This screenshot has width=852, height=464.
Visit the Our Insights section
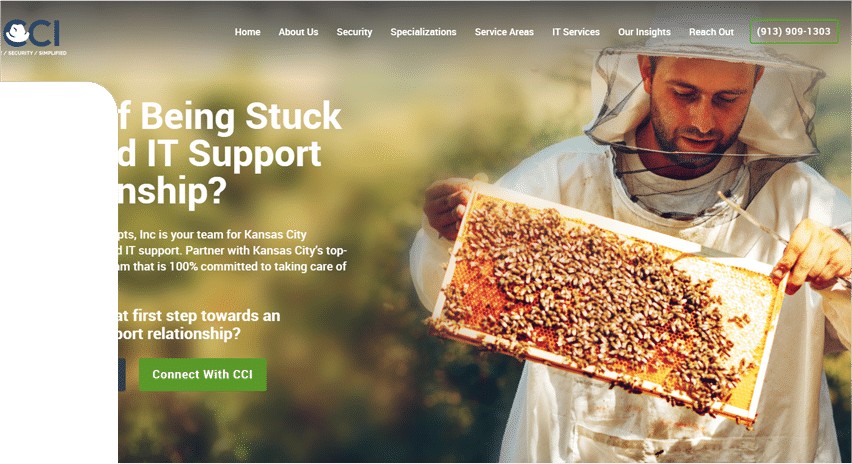coord(644,32)
